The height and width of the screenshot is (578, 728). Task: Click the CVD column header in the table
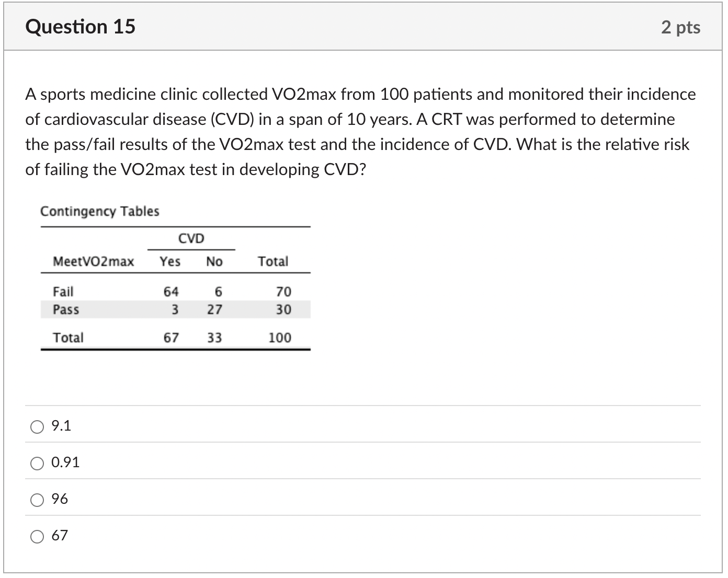coord(191,238)
